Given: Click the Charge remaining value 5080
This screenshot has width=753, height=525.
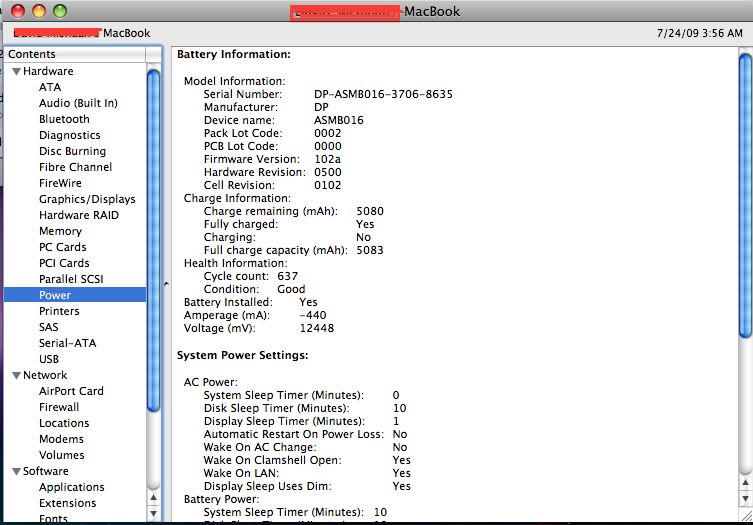Looking at the screenshot, I should click(x=370, y=211).
